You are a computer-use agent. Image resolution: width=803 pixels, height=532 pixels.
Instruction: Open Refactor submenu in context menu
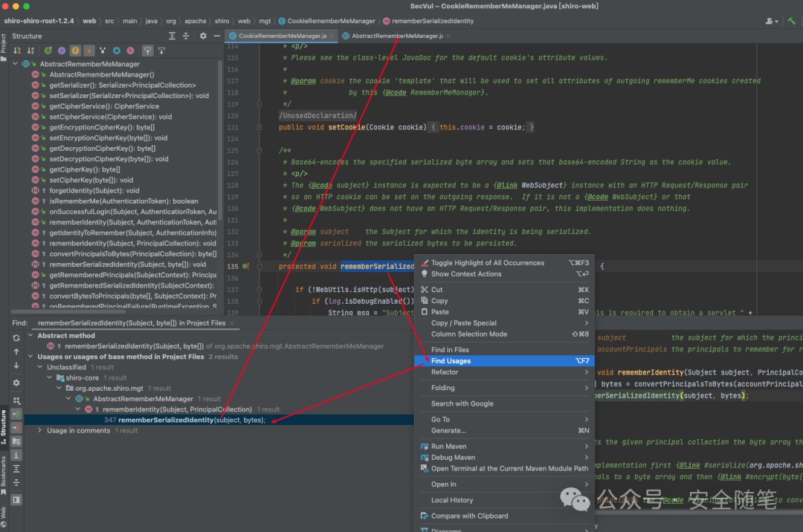(x=504, y=372)
